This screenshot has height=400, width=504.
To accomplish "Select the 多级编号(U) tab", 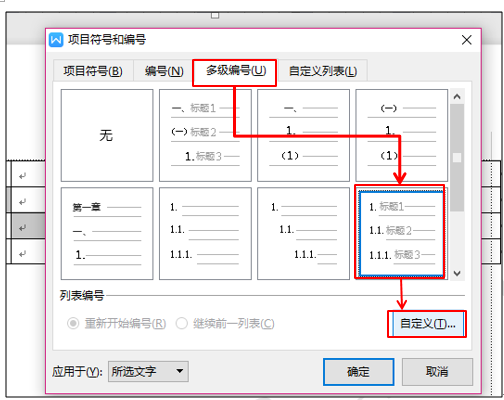I will pyautogui.click(x=236, y=70).
